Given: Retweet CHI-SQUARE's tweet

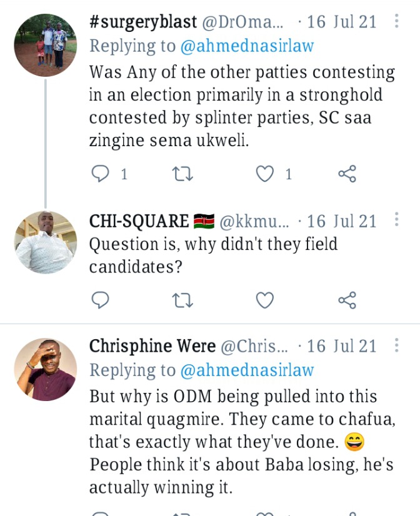Looking at the screenshot, I should click(x=182, y=300).
